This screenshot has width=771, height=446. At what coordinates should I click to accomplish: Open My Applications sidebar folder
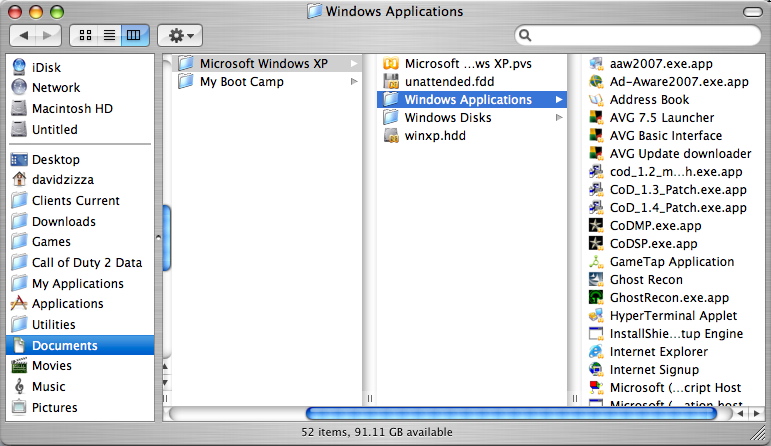tap(80, 283)
